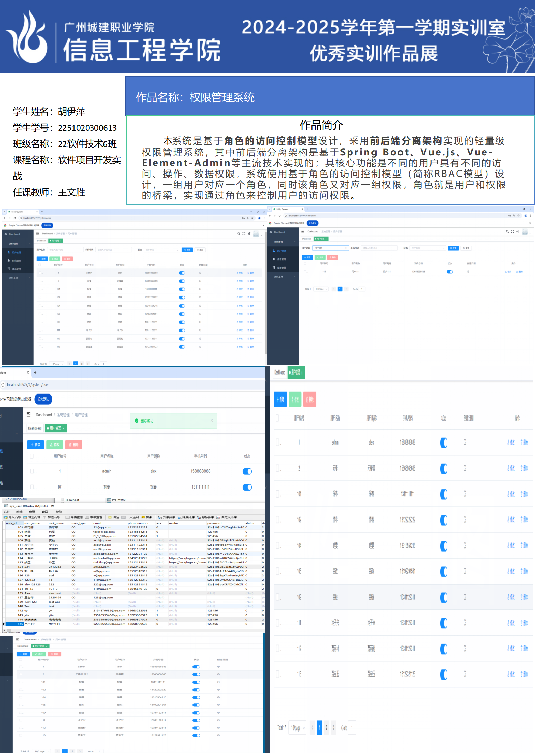Image resolution: width=535 pixels, height=756 pixels.
Task: Dismiss the 删除成功 notification with X
Action: click(x=212, y=420)
